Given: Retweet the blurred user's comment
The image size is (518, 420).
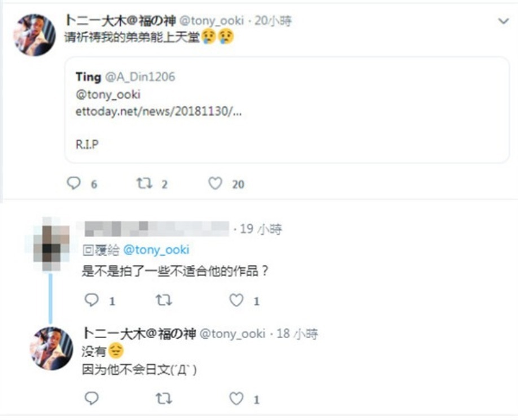Looking at the screenshot, I should point(164,300).
